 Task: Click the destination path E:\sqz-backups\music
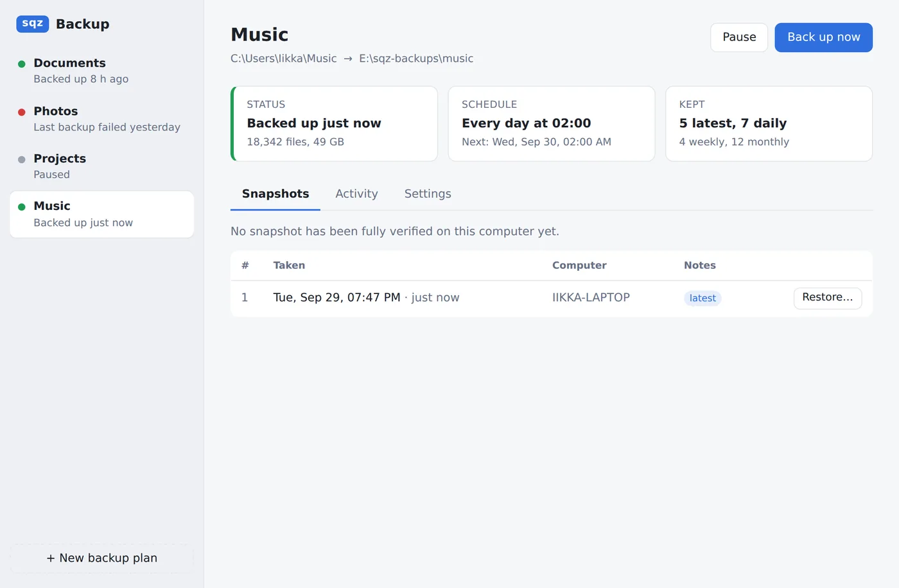(416, 58)
